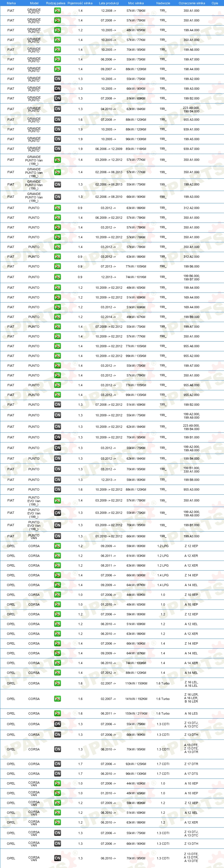Click the diesel icon in Corsa Z 17 DTR row

[x=58, y=764]
